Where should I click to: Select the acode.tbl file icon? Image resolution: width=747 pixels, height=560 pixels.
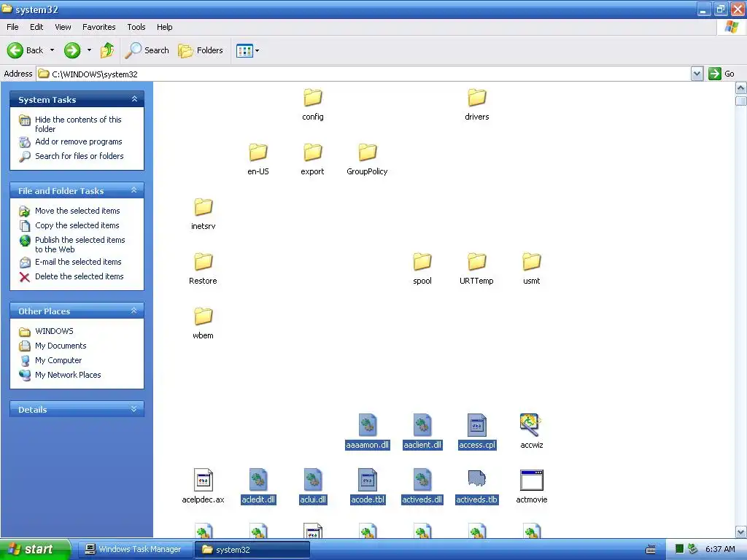tap(368, 480)
